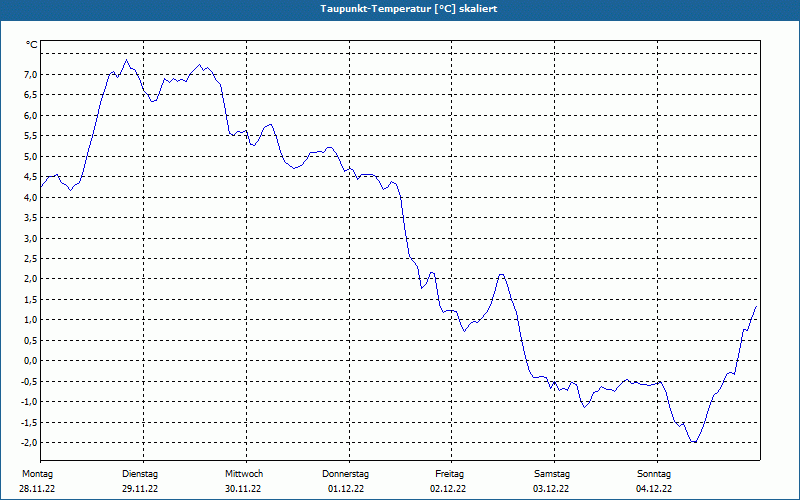Click the Mittwoch day label

point(244,474)
